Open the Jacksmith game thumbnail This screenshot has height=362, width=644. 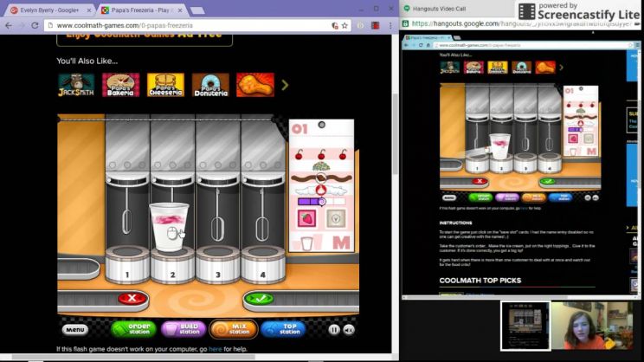click(x=76, y=85)
